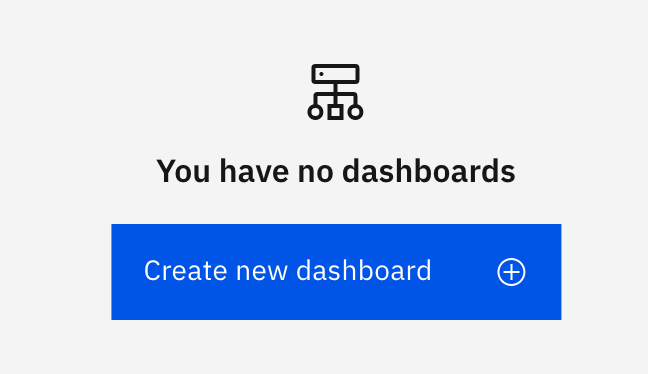
Task: Click the server tree icon at top
Action: (335, 92)
